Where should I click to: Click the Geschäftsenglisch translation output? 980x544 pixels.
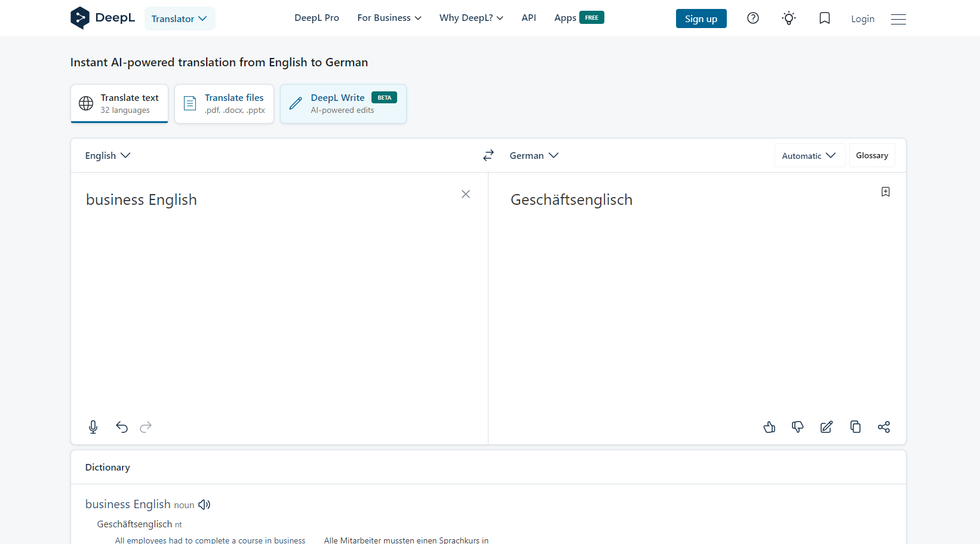[x=572, y=199]
